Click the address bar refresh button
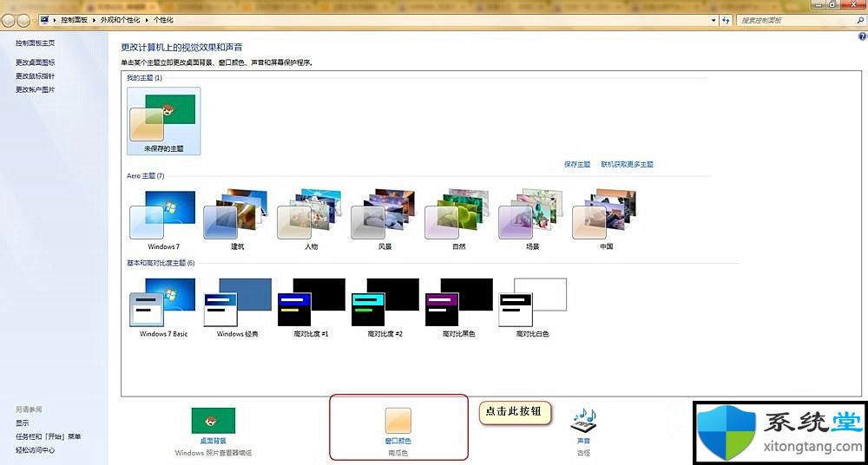 pyautogui.click(x=727, y=21)
